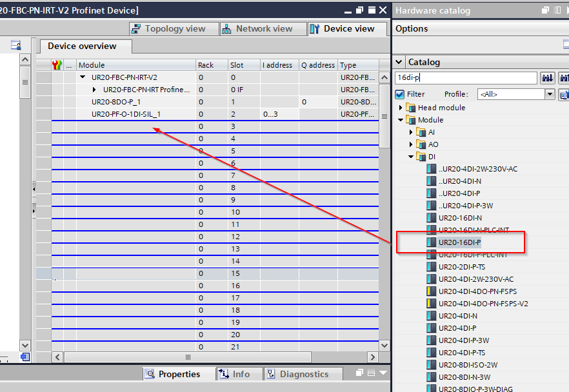The width and height of the screenshot is (569, 392).
Task: Click the Network view icon
Action: coord(226,28)
